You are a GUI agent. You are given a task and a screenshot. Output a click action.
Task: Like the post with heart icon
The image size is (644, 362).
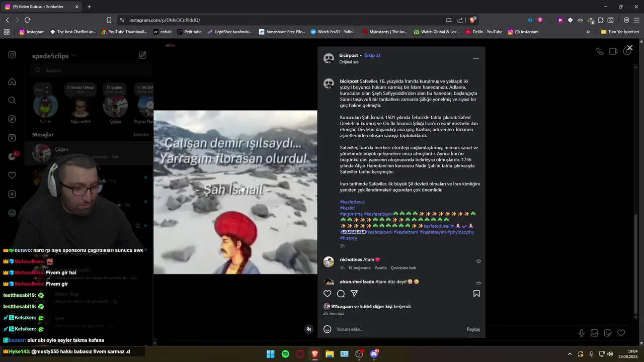point(328,294)
